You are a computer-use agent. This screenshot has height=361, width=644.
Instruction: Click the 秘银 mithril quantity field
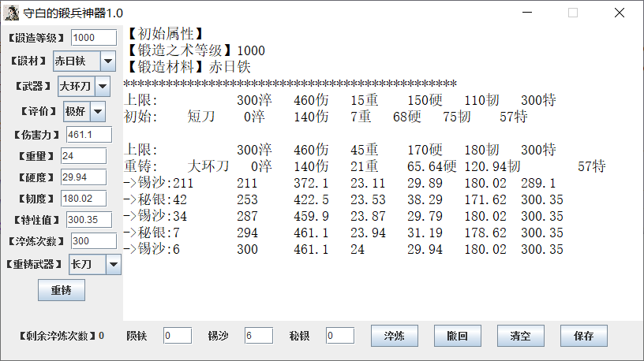pyautogui.click(x=339, y=336)
